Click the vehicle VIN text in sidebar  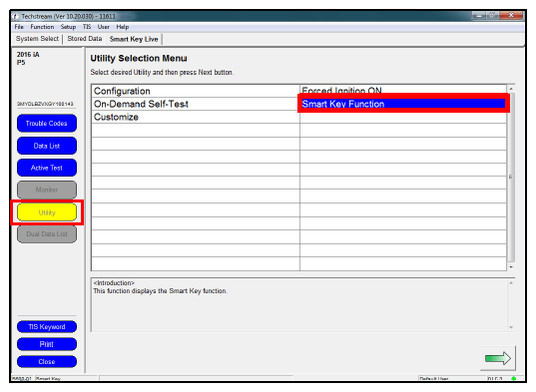(x=45, y=104)
